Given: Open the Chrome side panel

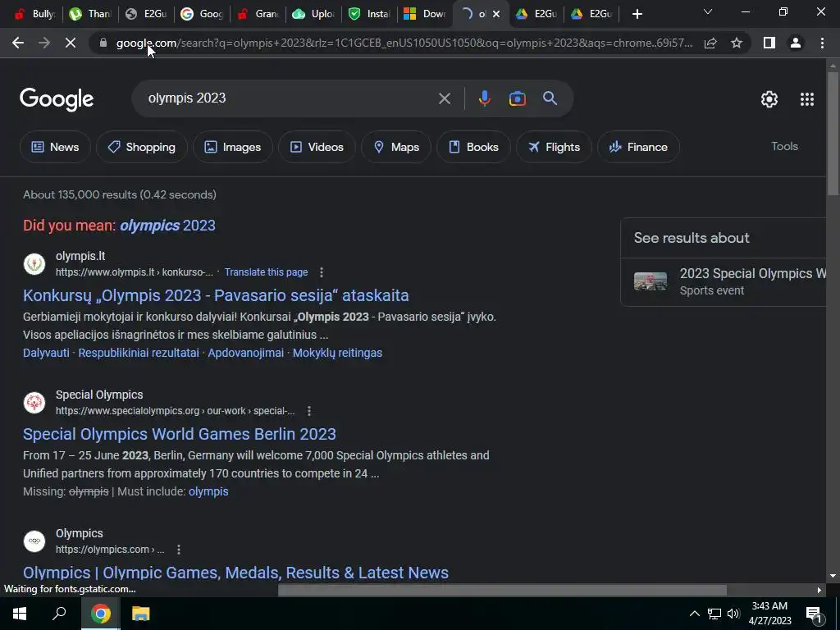Looking at the screenshot, I should tap(769, 43).
